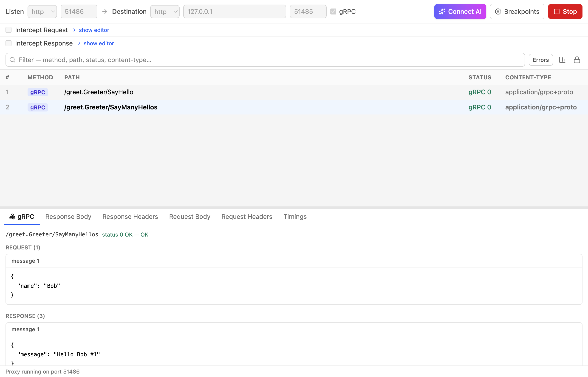
Task: Open the Destination protocol http dropdown
Action: [x=165, y=11]
